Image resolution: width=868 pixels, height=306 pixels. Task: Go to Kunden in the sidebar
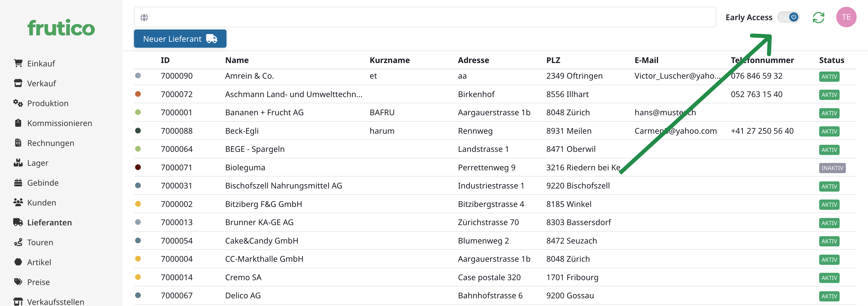click(41, 203)
